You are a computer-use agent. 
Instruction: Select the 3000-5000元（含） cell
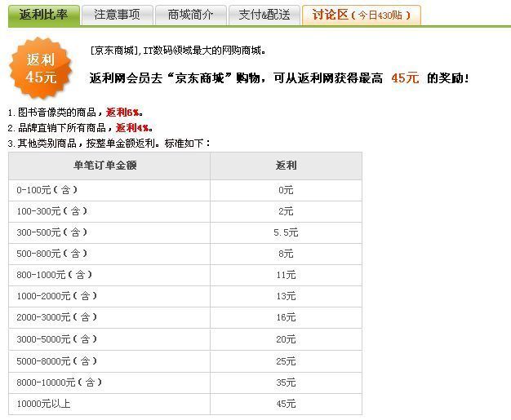point(109,339)
